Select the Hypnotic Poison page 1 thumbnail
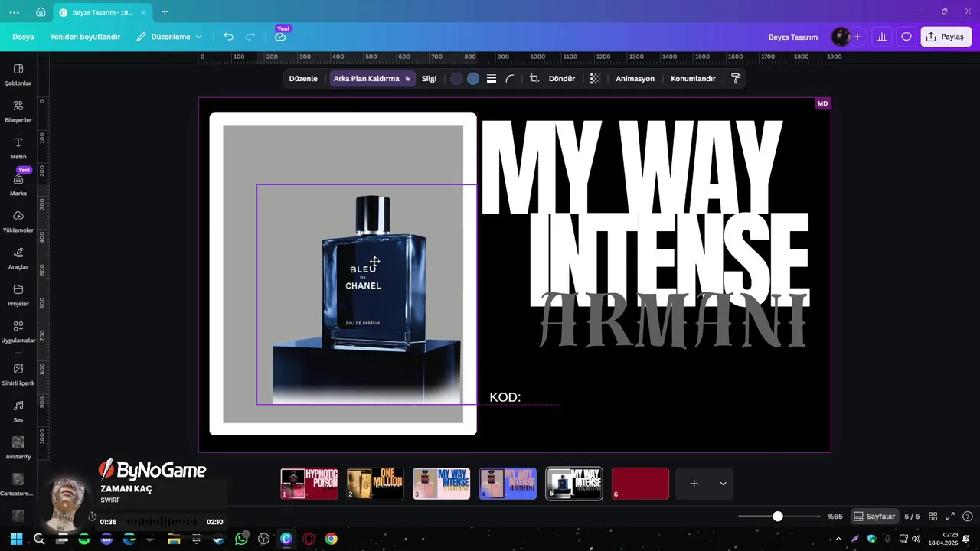The height and width of the screenshot is (551, 980). click(309, 484)
